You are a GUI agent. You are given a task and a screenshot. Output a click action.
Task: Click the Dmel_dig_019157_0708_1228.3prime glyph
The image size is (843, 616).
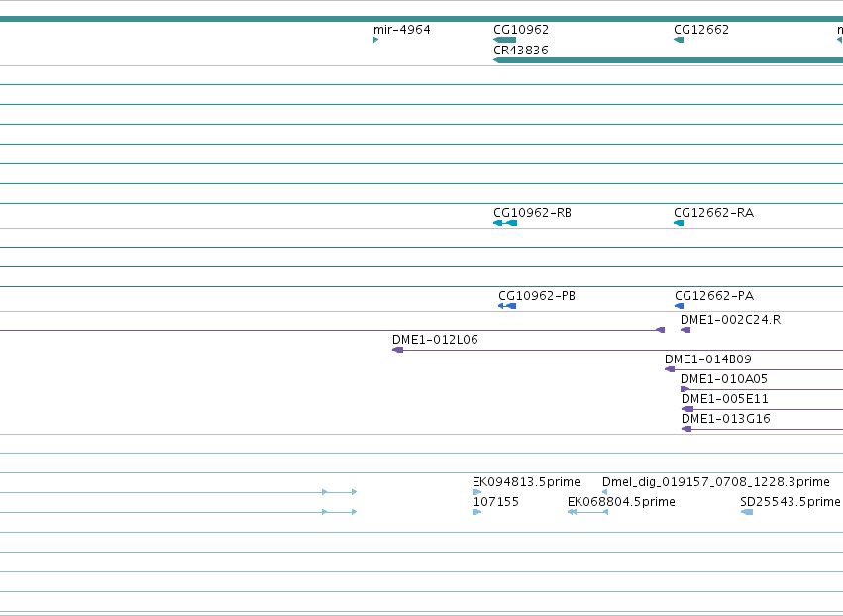click(x=604, y=492)
